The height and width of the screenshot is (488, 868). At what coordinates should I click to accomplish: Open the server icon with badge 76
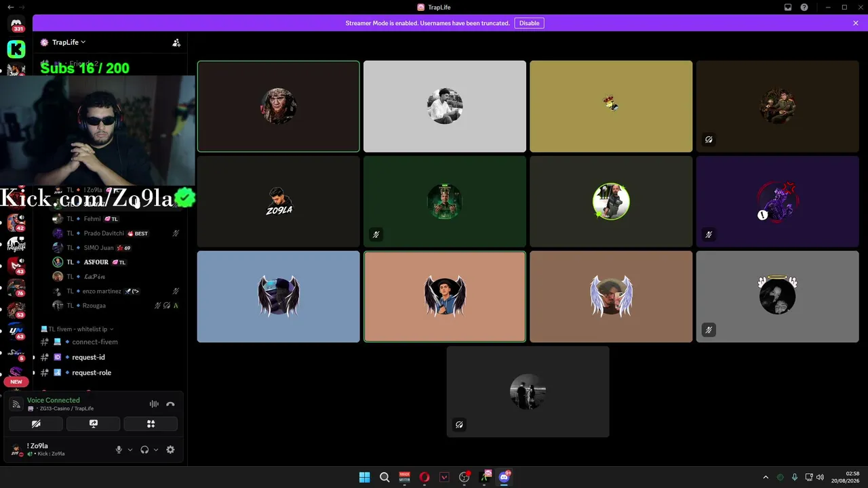click(x=16, y=287)
